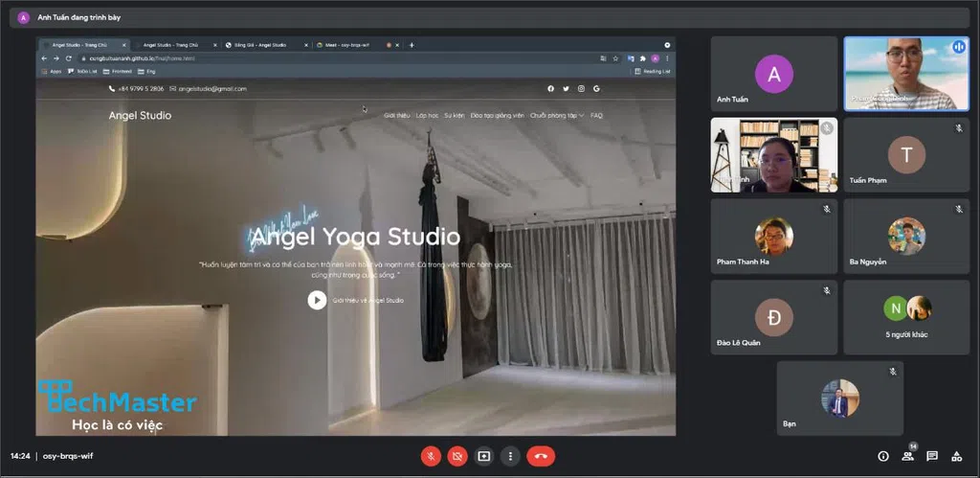Open the meeting details info icon
Image resolution: width=980 pixels, height=478 pixels.
pyautogui.click(x=883, y=456)
